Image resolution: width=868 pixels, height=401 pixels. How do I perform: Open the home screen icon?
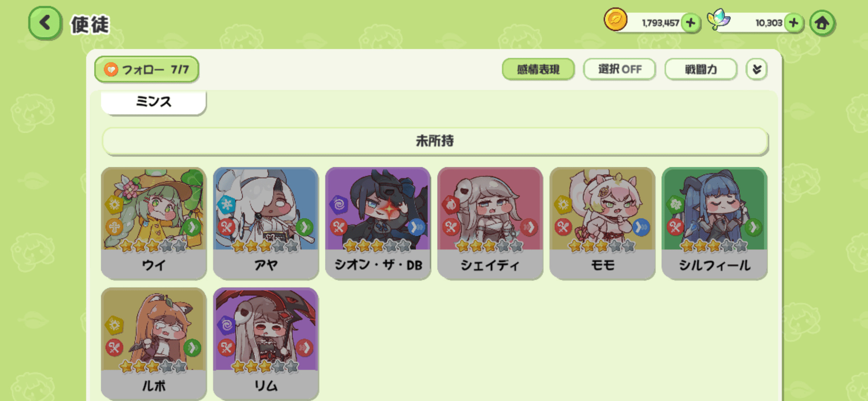822,23
